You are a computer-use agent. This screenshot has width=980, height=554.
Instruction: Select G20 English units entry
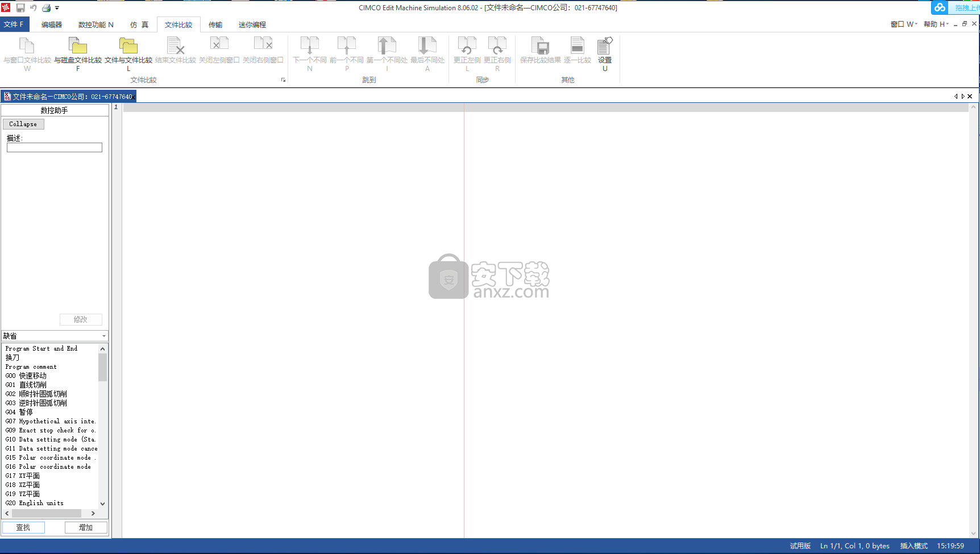click(35, 503)
